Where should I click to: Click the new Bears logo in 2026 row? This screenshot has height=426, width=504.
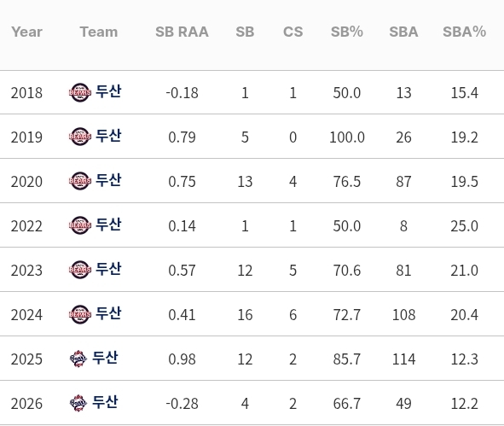78,403
